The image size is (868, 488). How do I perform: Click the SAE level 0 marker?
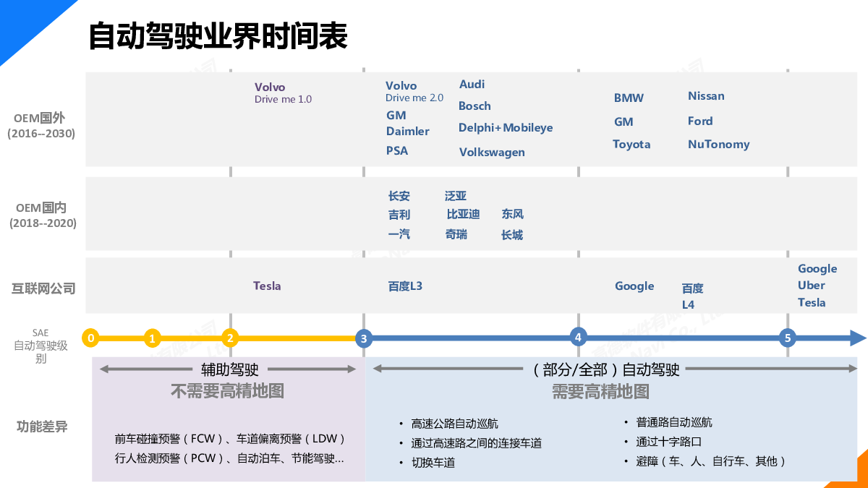pyautogui.click(x=90, y=338)
